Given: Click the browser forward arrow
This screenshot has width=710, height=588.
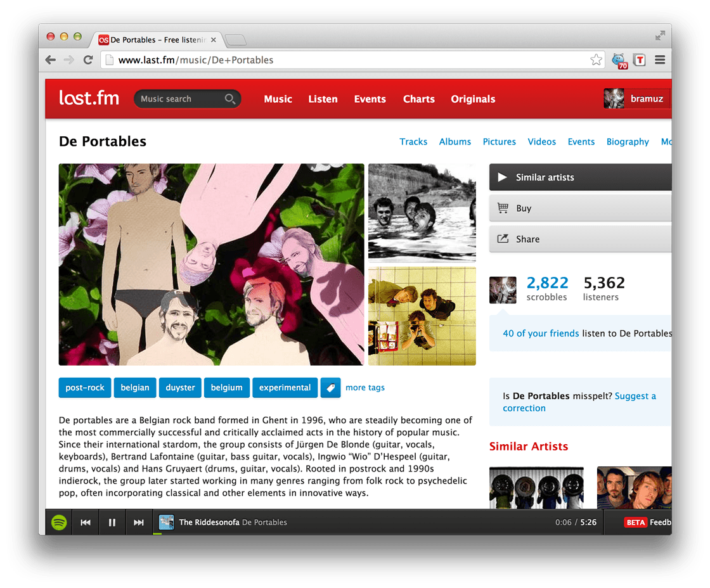Looking at the screenshot, I should pyautogui.click(x=69, y=60).
